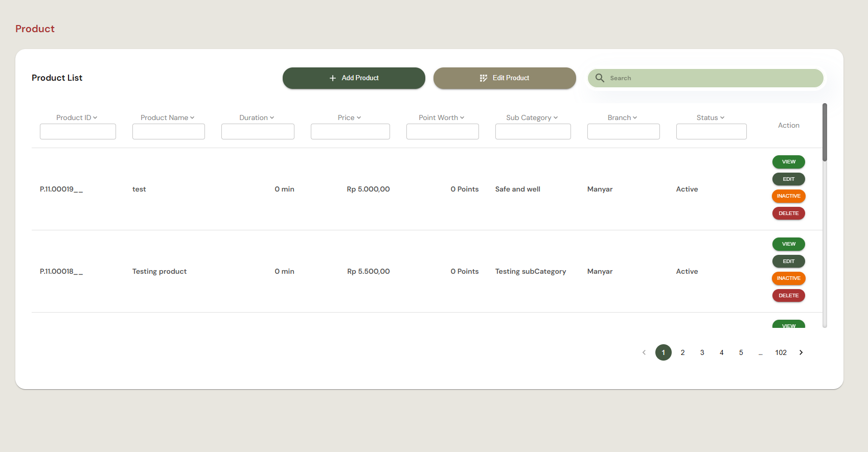
Task: View the Testing product row
Action: (x=789, y=244)
